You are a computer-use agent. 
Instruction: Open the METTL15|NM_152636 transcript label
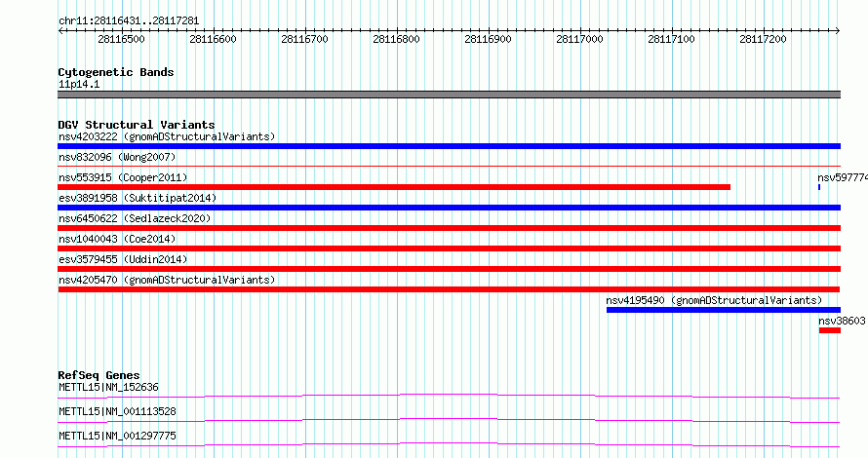[108, 387]
